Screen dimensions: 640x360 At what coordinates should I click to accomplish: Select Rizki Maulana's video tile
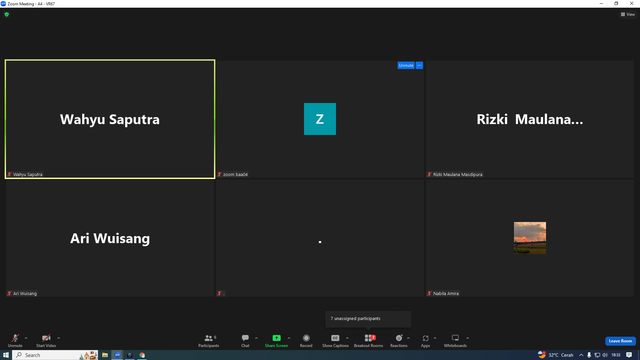[530, 119]
